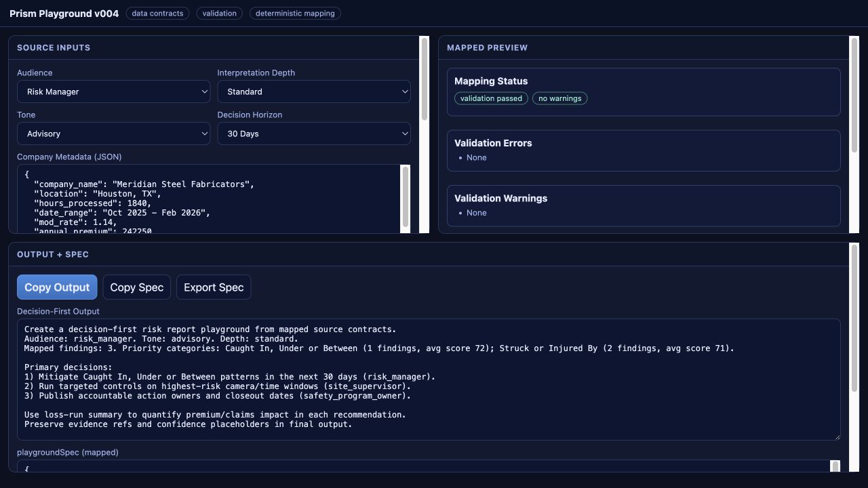Click the validation passed badge

(491, 98)
